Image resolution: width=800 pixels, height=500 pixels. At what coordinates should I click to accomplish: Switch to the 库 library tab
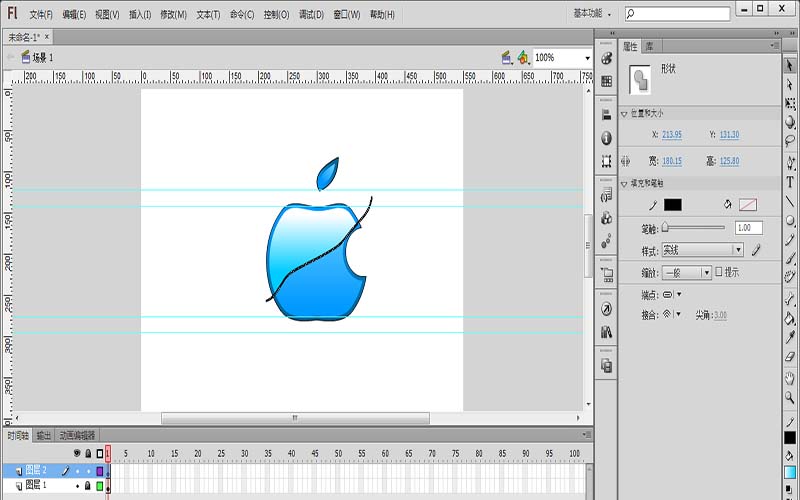pos(649,46)
